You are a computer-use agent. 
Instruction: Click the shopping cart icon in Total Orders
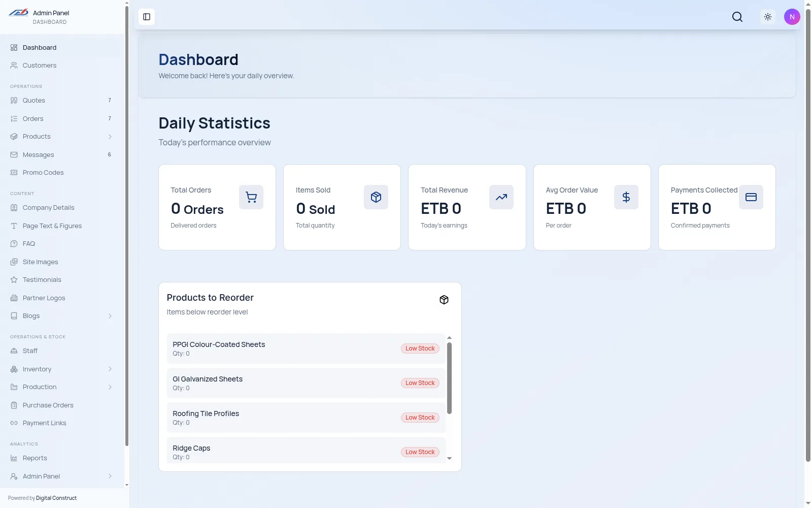(x=251, y=197)
